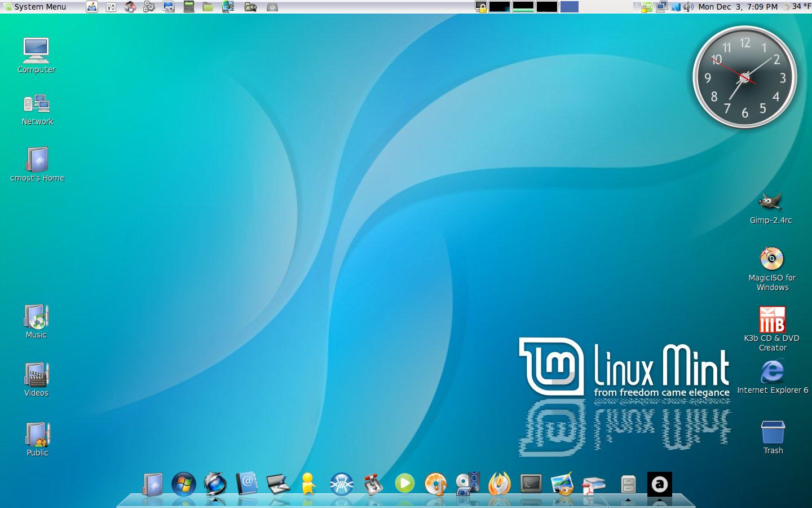812x508 pixels.
Task: Open the terminal icon in dock
Action: click(531, 484)
